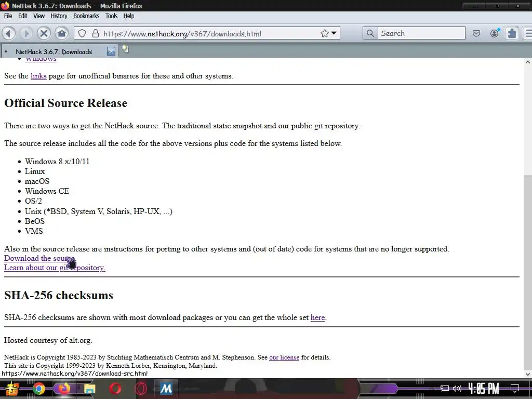The image size is (532, 399).
Task: Focus the Search input box
Action: click(x=421, y=33)
